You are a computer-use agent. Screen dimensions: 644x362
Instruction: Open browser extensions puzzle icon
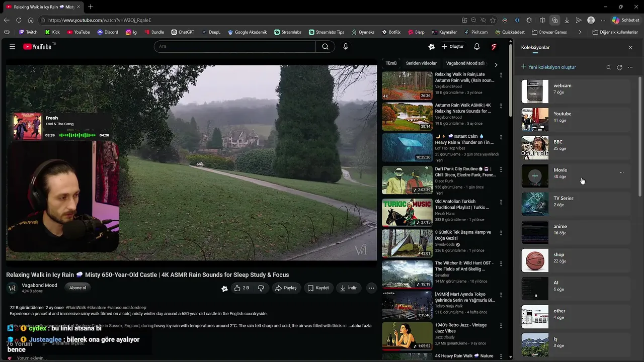click(x=529, y=20)
